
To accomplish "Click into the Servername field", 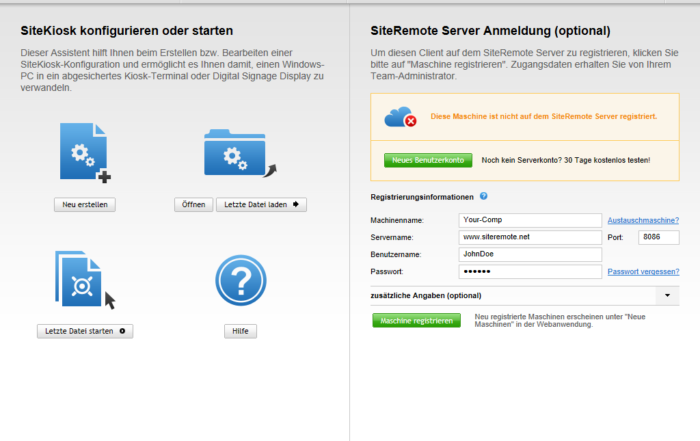I will point(529,237).
